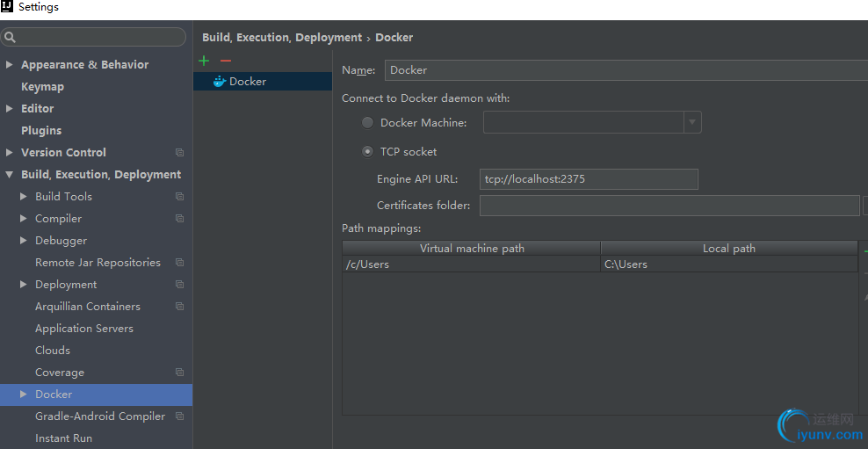Click the project-level icon beside Build Tools
868x449 pixels.
pos(179,197)
